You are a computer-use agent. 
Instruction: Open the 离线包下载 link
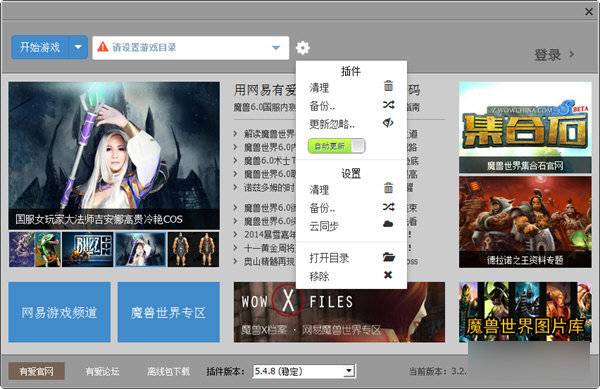coord(168,371)
